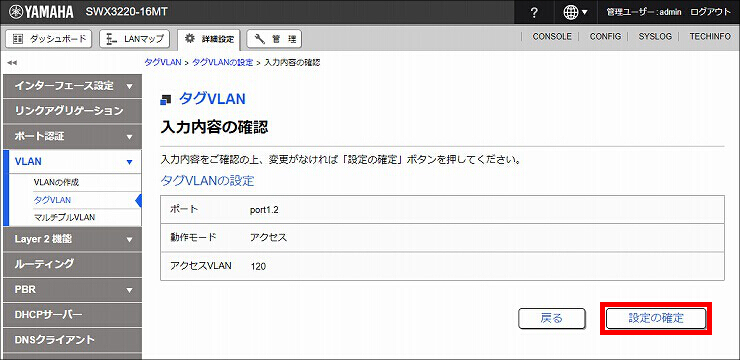Open ルーティング in sidebar
Screen dimensions: 740x360
[72, 264]
